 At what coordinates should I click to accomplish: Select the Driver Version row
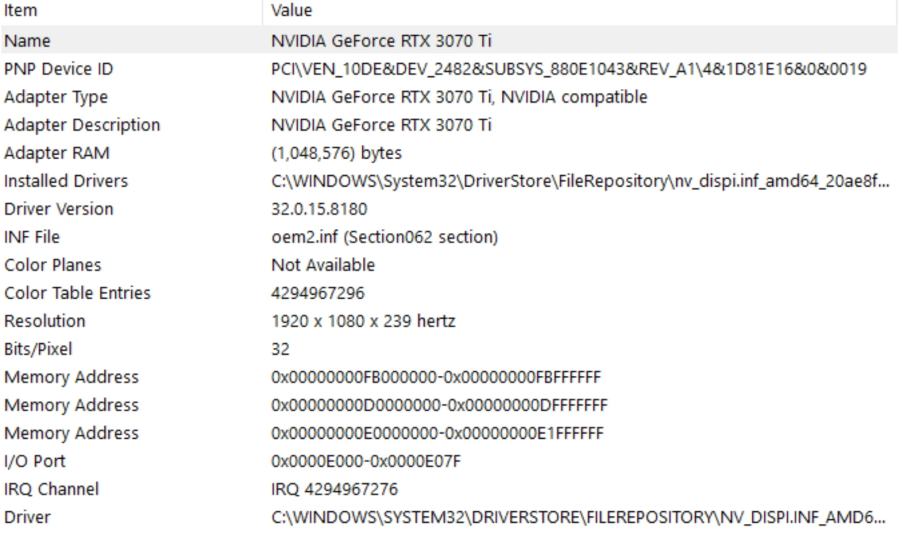(x=59, y=209)
